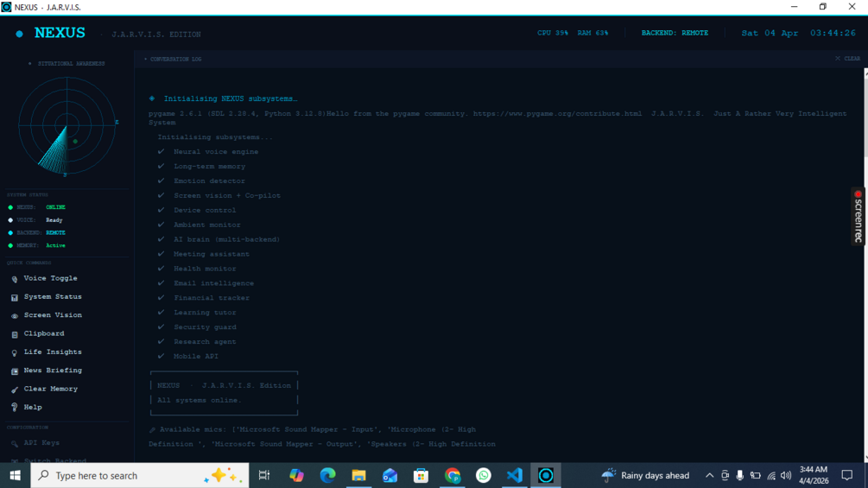This screenshot has height=488, width=868.
Task: Select the Clear Memory command
Action: pos(50,389)
